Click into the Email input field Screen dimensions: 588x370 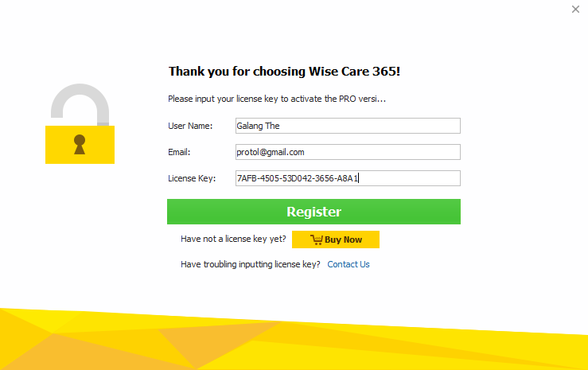click(348, 152)
